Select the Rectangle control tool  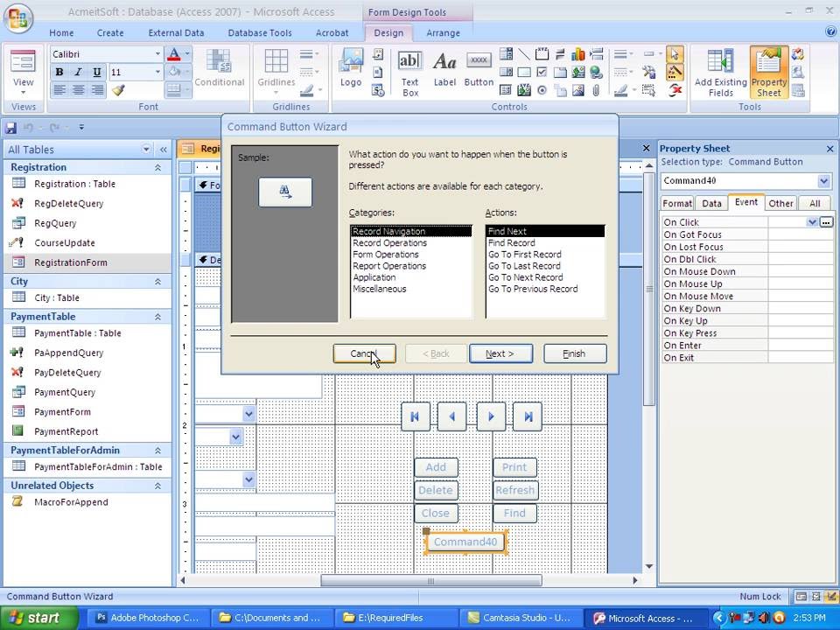tap(524, 72)
